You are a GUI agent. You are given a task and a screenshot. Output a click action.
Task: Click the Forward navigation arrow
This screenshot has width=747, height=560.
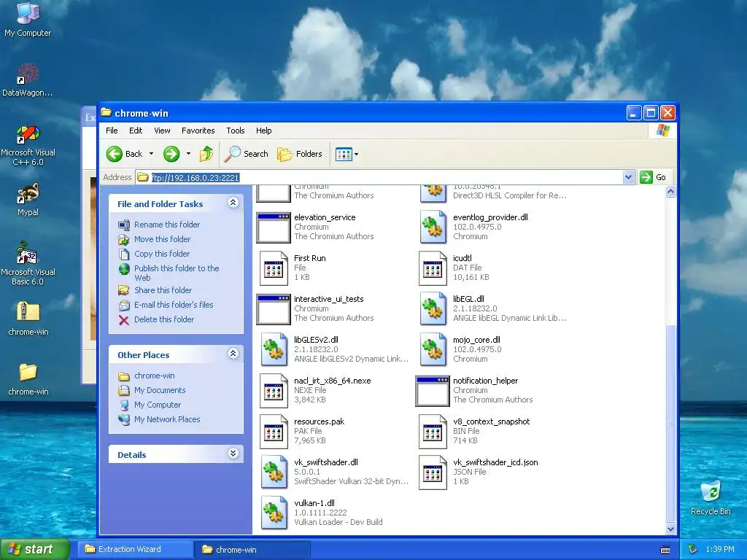[171, 154]
